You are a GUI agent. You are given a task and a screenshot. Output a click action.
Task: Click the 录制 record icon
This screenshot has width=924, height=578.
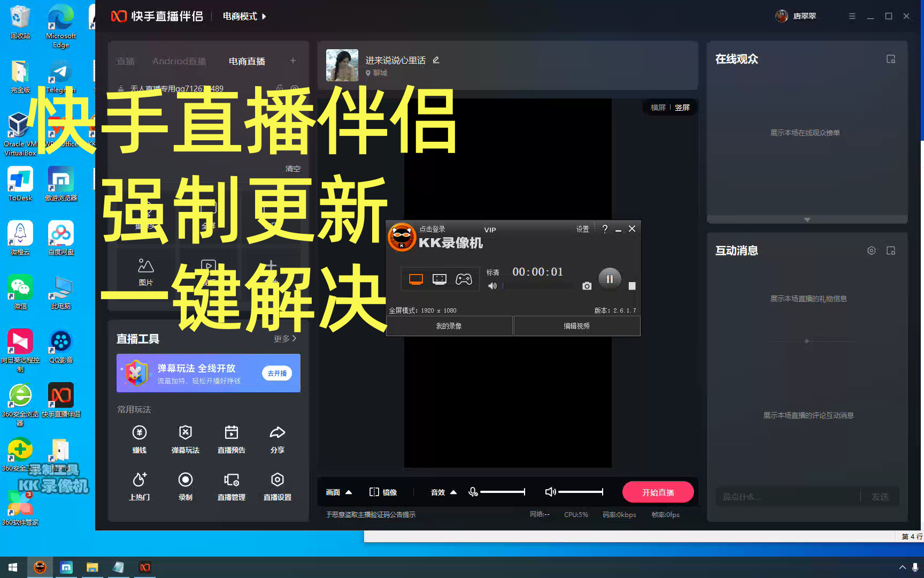click(x=185, y=480)
